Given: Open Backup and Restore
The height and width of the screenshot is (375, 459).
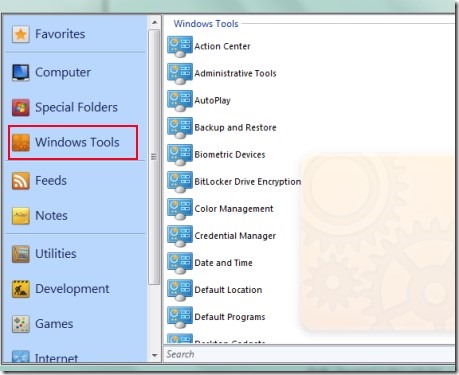Looking at the screenshot, I should click(x=235, y=127).
